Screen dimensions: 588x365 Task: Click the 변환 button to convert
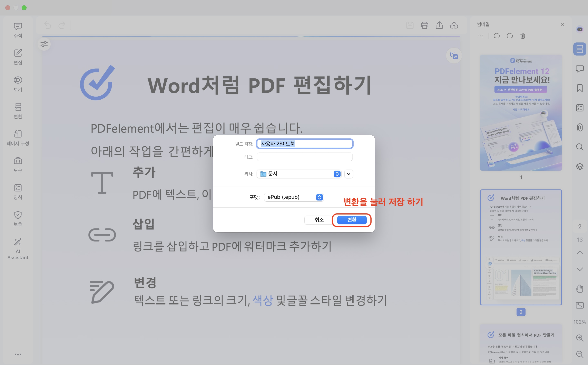[x=352, y=220]
